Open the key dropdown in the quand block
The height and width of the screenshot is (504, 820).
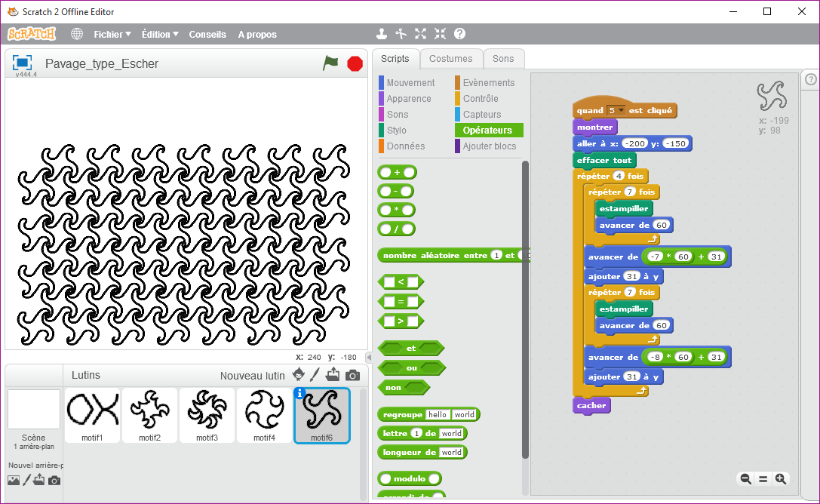click(622, 111)
